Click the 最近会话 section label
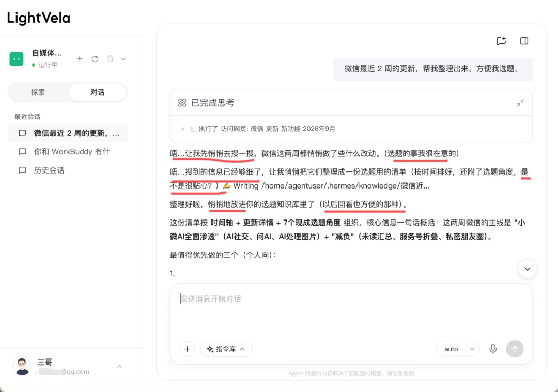The image size is (558, 392). click(27, 116)
